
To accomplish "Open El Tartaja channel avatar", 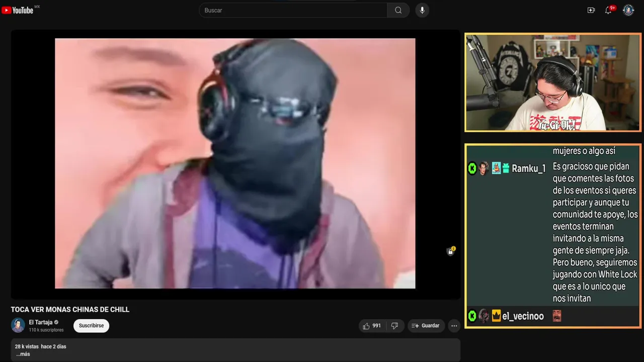I will click(18, 325).
